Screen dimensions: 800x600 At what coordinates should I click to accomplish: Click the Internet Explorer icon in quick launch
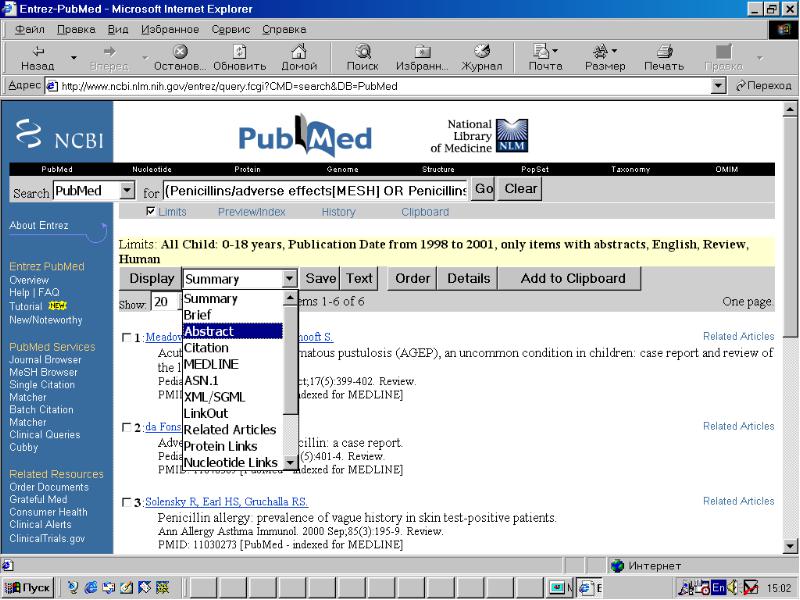[x=91, y=588]
